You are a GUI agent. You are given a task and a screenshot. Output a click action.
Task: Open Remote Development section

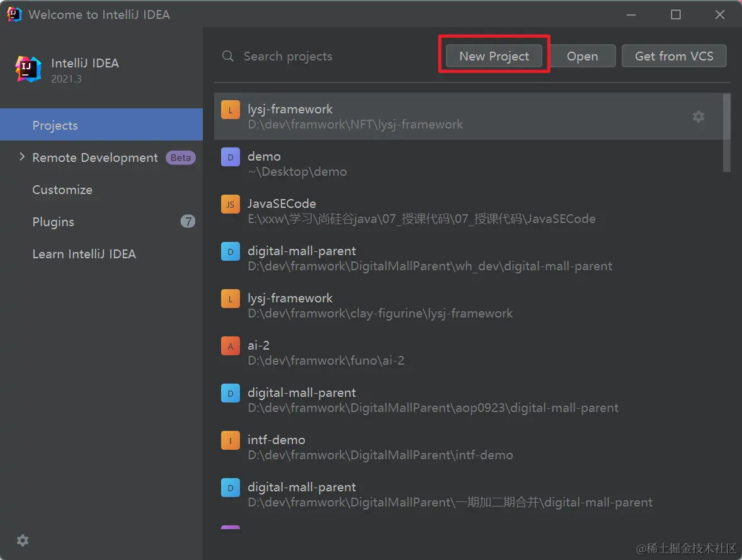[x=94, y=157]
